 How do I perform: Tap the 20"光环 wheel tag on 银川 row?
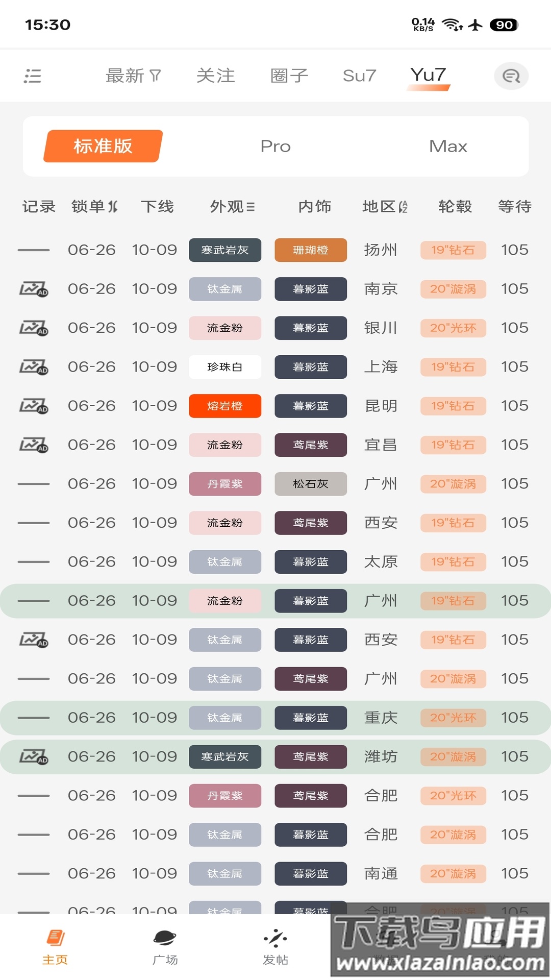pos(453,328)
